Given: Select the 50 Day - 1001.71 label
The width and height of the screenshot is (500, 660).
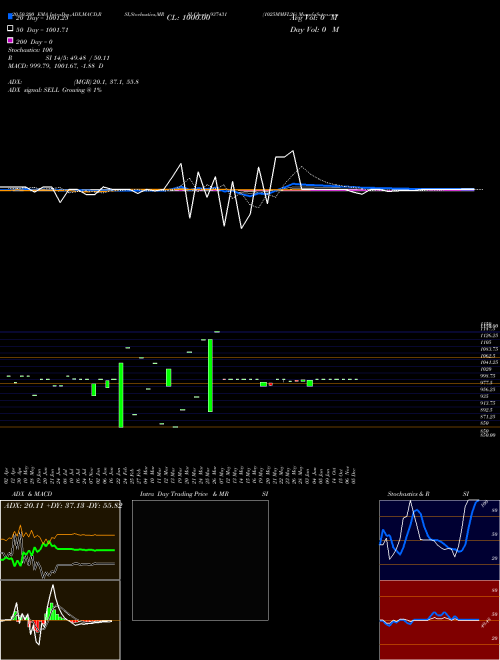Looking at the screenshot, I should point(42,30).
